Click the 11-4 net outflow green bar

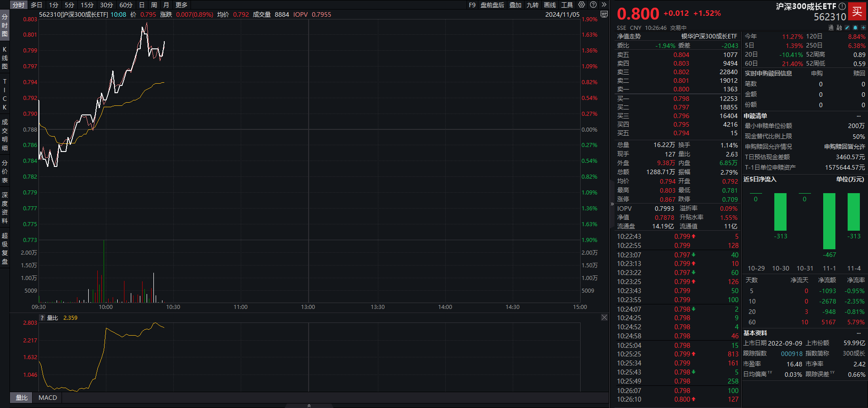(x=854, y=212)
